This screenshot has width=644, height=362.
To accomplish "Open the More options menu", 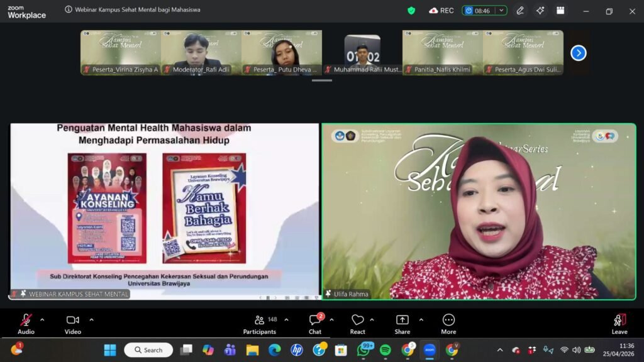I will point(448,323).
